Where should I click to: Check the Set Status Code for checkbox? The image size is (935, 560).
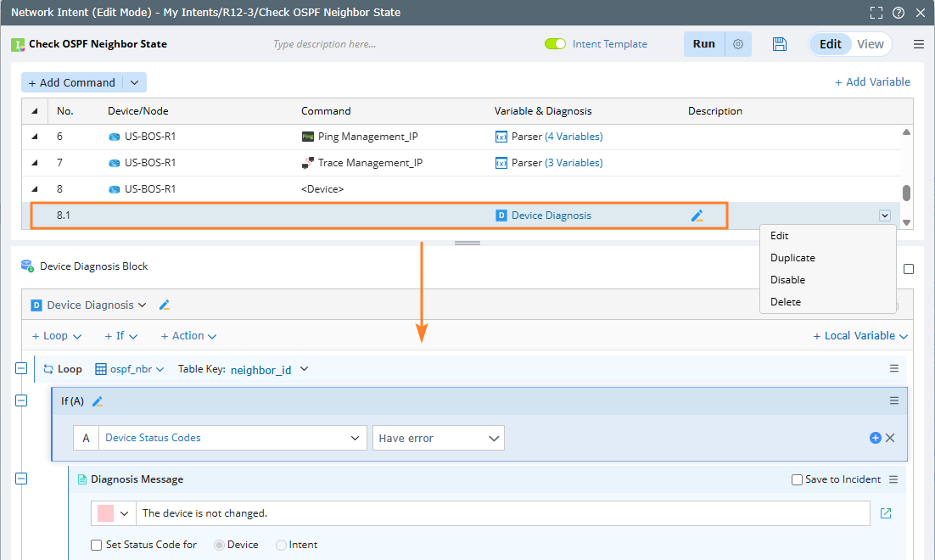point(97,545)
